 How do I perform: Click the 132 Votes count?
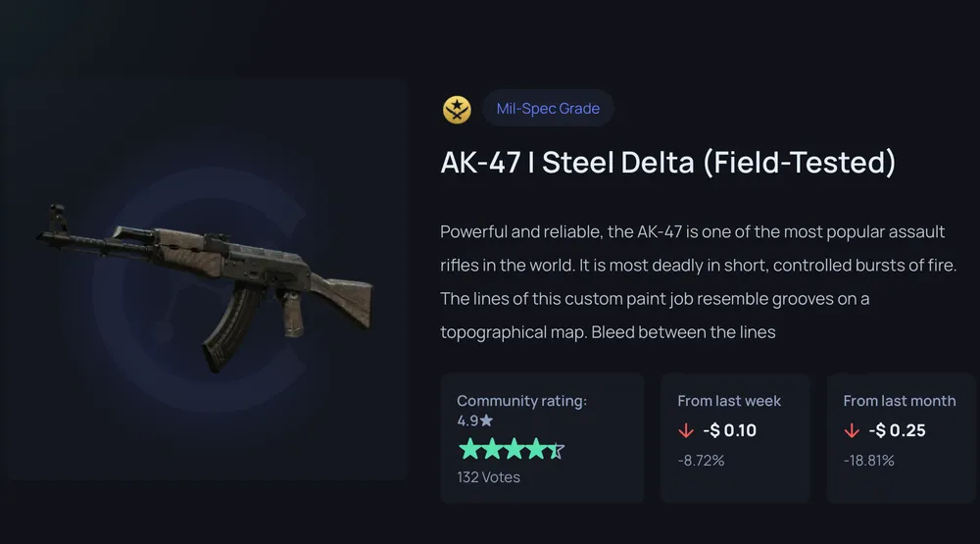[488, 477]
